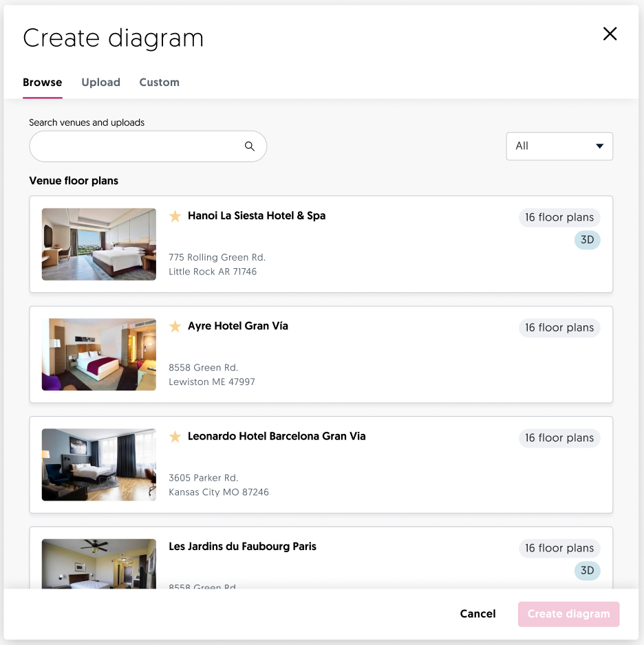Click the Create diagram button
This screenshot has height=645, width=644.
click(x=569, y=614)
